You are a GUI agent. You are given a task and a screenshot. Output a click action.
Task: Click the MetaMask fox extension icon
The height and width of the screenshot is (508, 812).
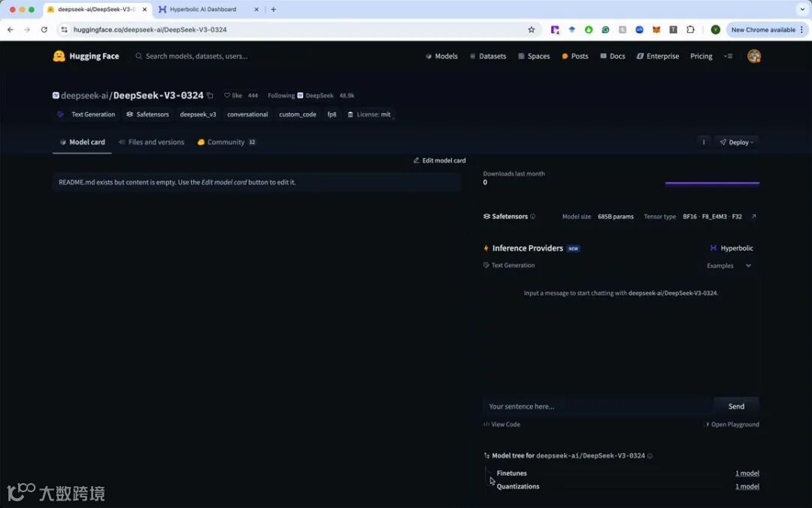tap(656, 29)
